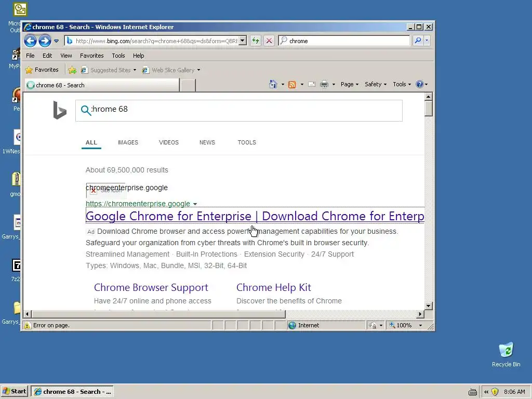Click the broken Site Icon image
The image size is (532, 399).
coord(106,191)
